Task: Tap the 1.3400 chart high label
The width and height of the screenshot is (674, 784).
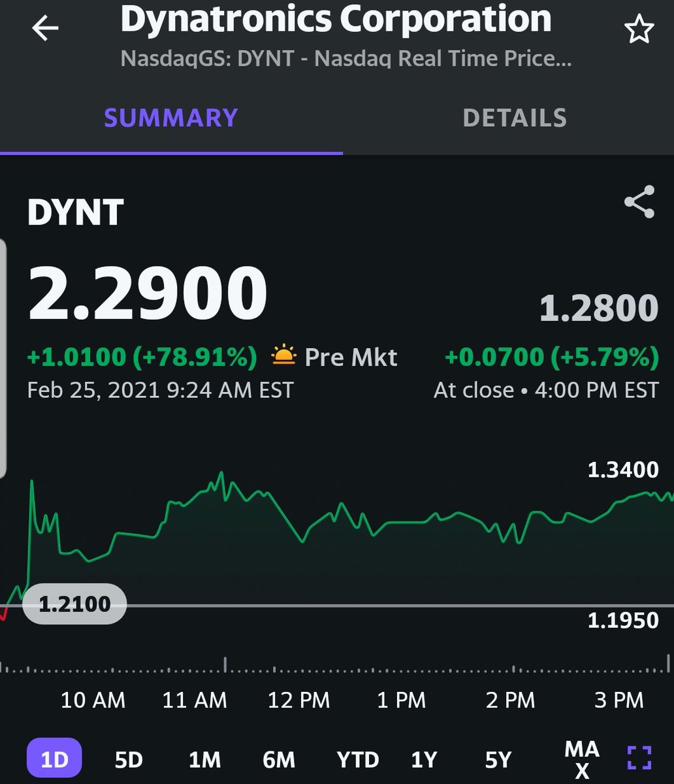Action: (623, 470)
